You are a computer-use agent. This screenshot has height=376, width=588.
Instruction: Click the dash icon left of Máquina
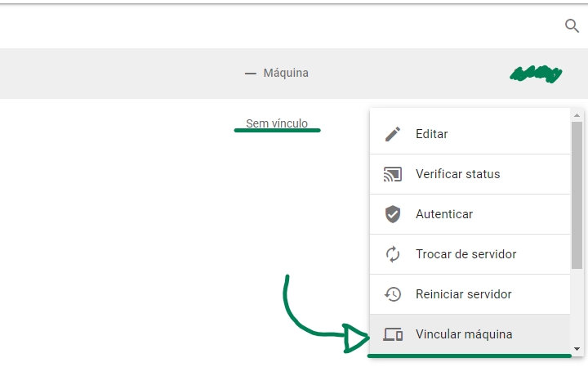coord(251,74)
